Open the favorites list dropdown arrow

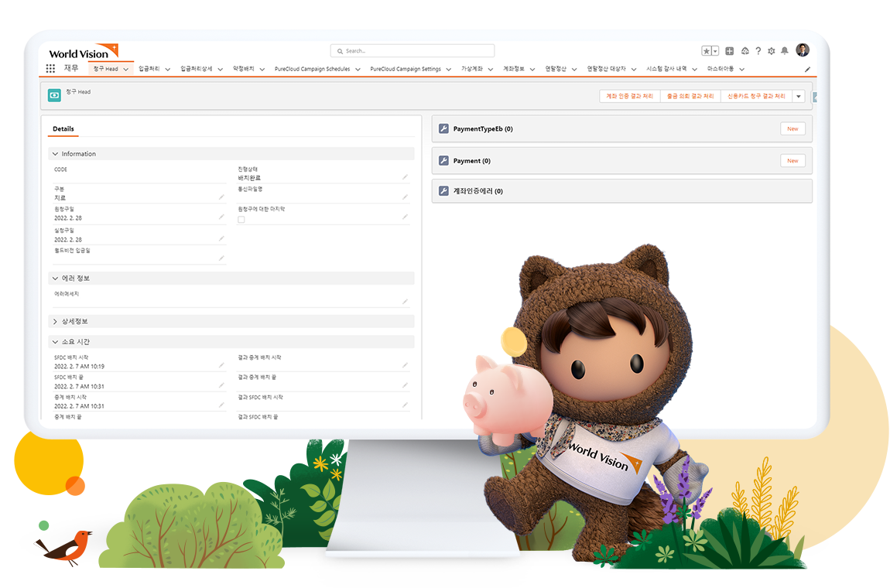point(715,51)
